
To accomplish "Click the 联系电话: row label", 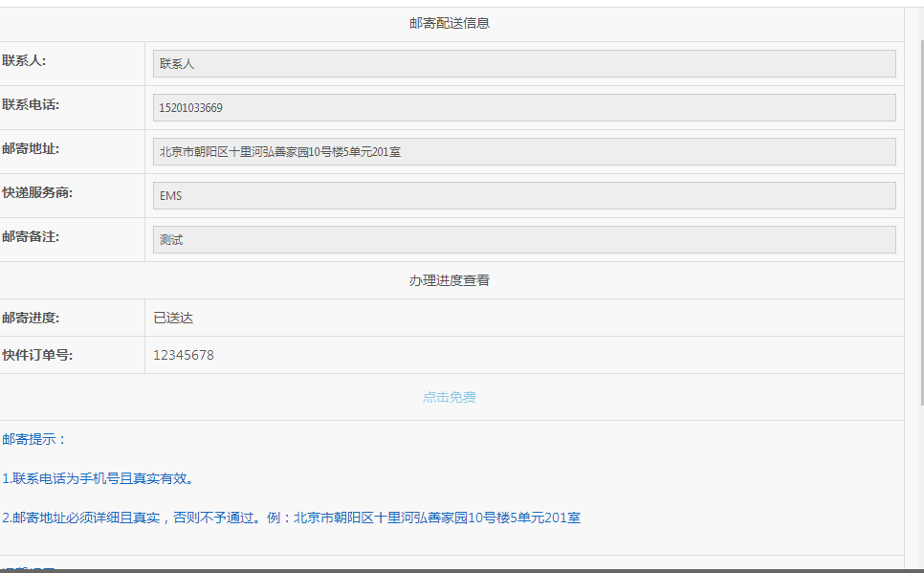I will click(31, 105).
